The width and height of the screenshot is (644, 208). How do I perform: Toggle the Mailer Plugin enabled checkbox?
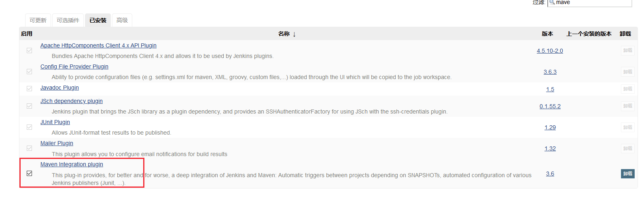click(x=30, y=148)
